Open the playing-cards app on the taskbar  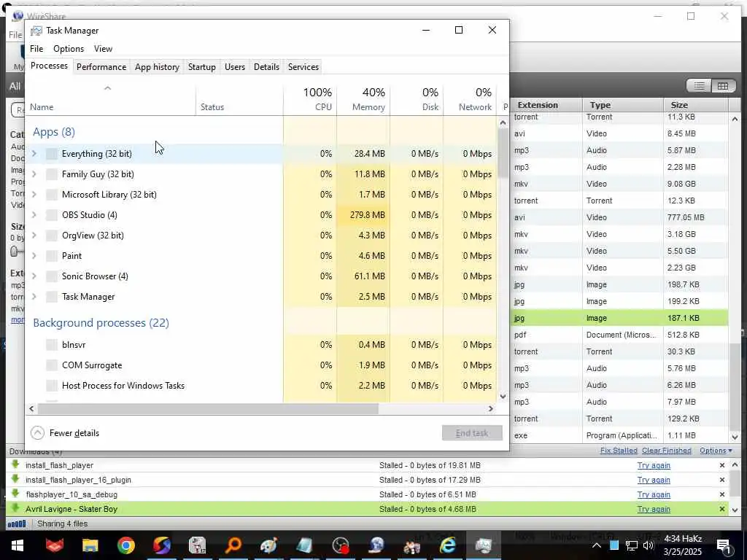[x=197, y=545]
